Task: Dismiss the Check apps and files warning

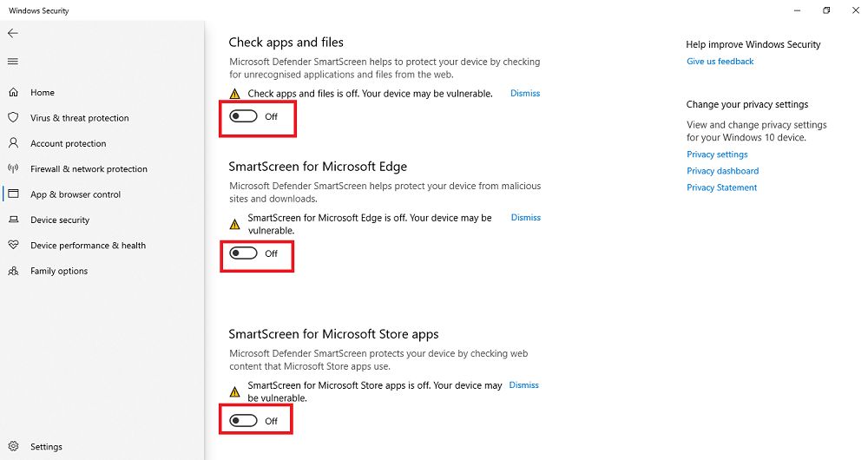Action: 525,94
